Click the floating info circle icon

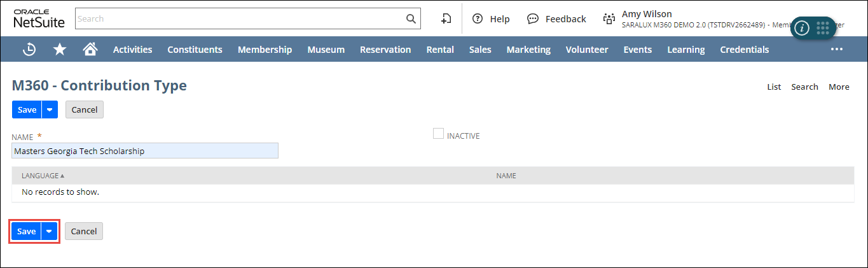click(x=803, y=28)
